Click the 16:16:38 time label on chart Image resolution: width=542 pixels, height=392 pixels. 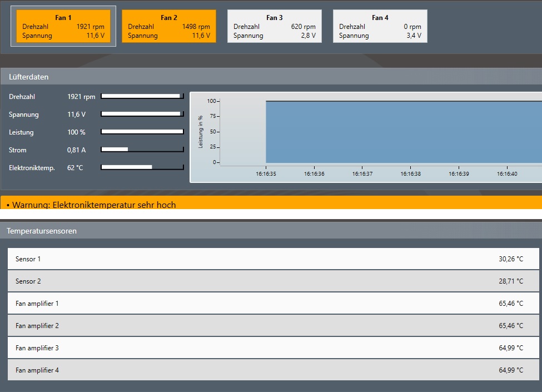(x=410, y=174)
